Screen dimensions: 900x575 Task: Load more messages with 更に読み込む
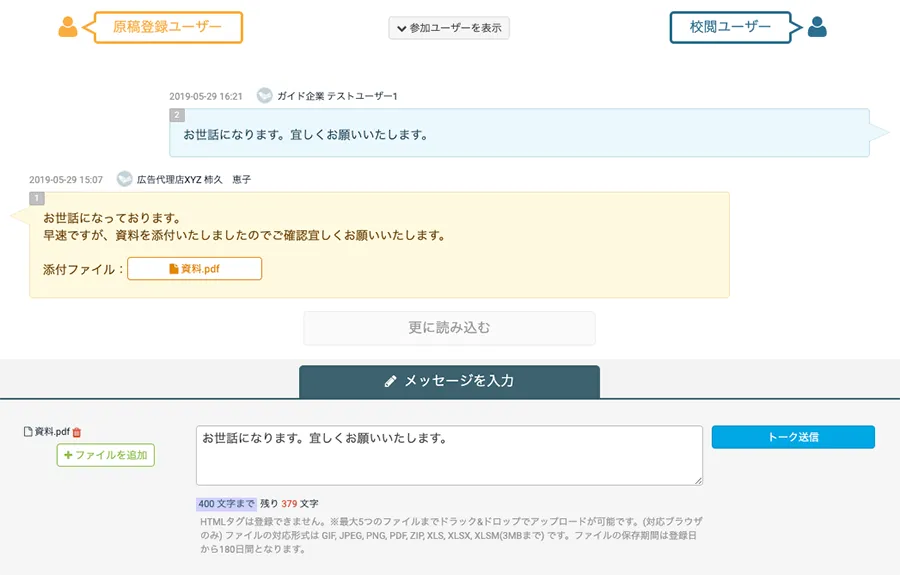coord(449,328)
